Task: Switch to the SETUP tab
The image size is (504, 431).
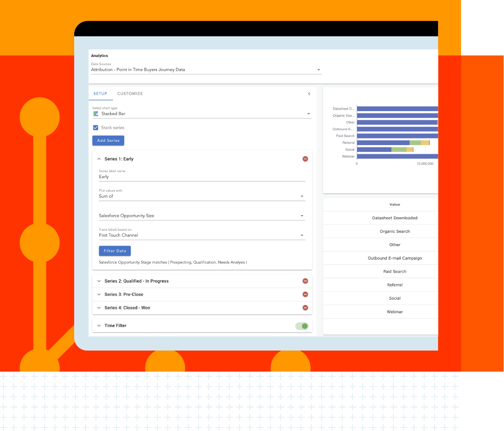Action: click(101, 93)
